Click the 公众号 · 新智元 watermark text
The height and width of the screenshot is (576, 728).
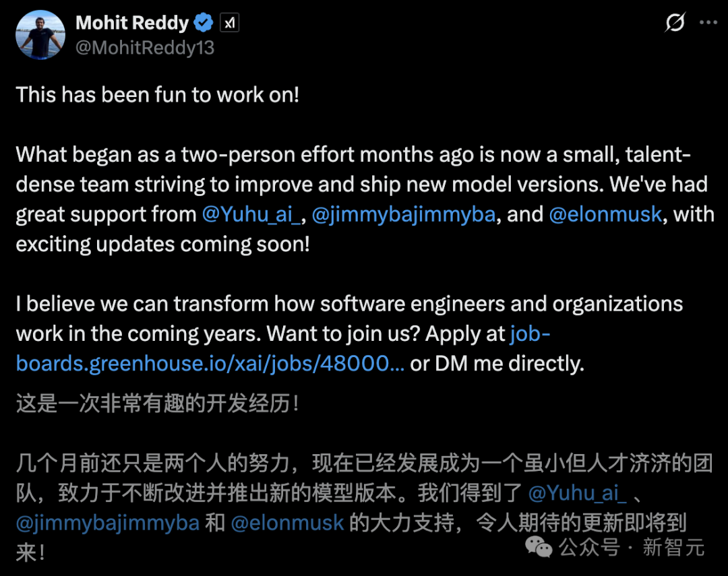[632, 548]
